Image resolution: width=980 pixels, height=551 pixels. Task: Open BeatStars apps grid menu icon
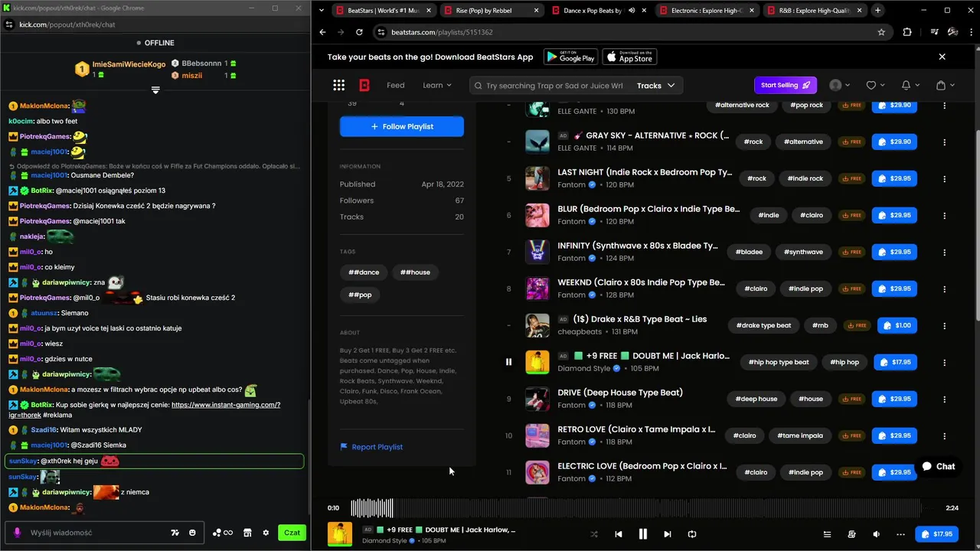339,85
